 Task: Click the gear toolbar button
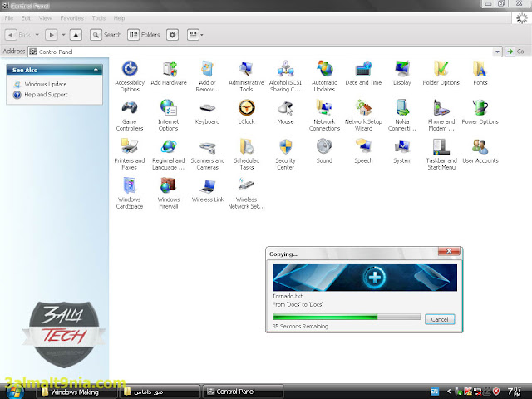[172, 35]
